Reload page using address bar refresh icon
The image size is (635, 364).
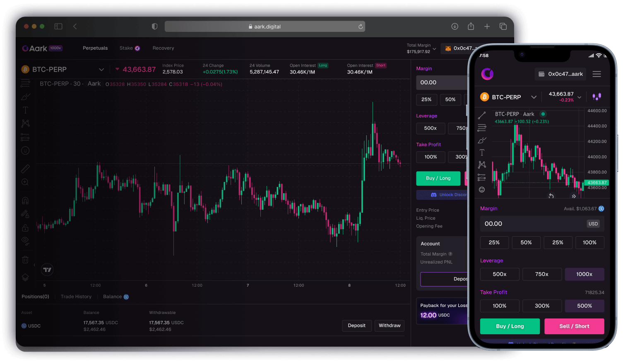361,26
